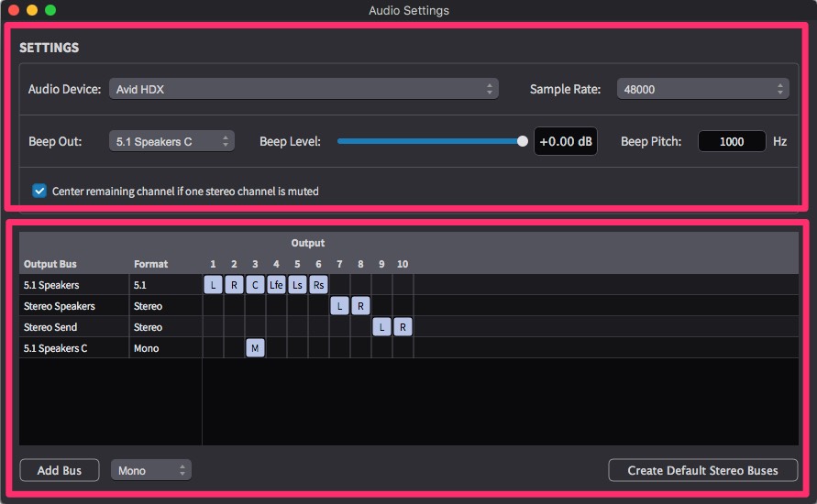
Task: Click the yellow minimize window button
Action: pyautogui.click(x=32, y=10)
